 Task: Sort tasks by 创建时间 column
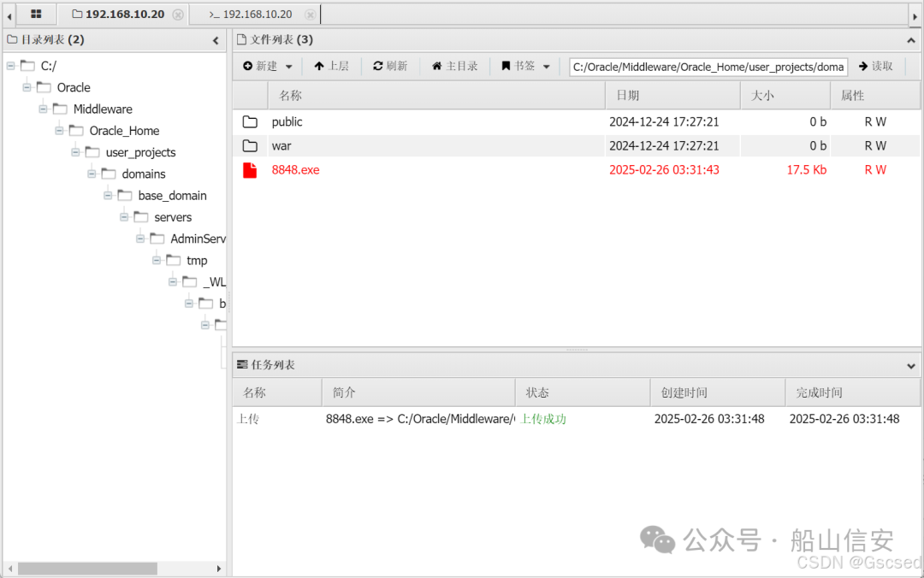tap(718, 393)
